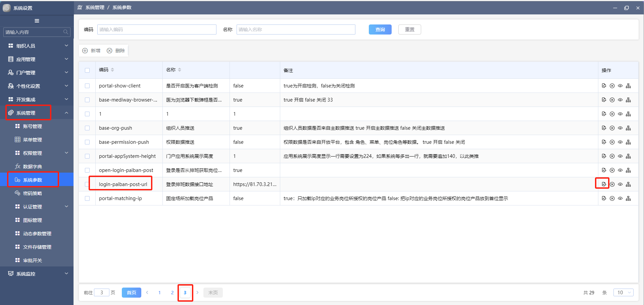Open hierarchy icon for open-login-paiban-post row
644x305 pixels.
tap(628, 170)
